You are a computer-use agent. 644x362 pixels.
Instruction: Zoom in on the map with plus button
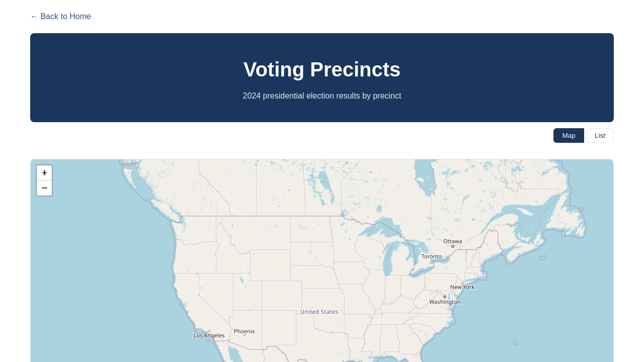click(x=44, y=173)
